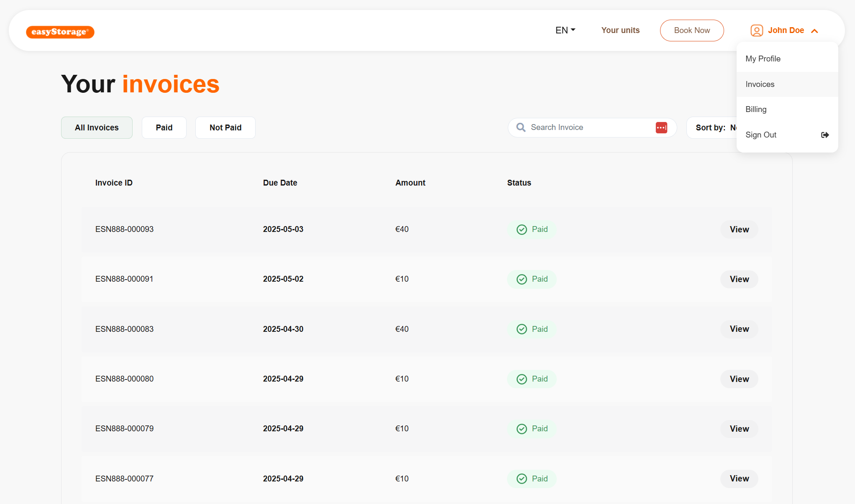View invoice ESN888-000091
The image size is (855, 504).
[739, 279]
